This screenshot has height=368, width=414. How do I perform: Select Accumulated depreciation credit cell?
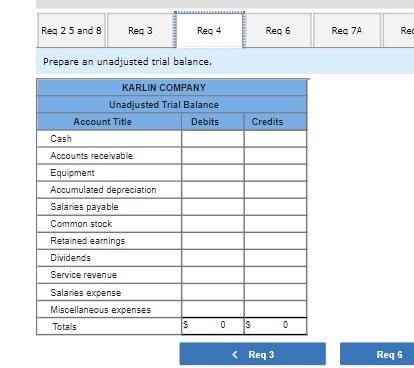(275, 190)
